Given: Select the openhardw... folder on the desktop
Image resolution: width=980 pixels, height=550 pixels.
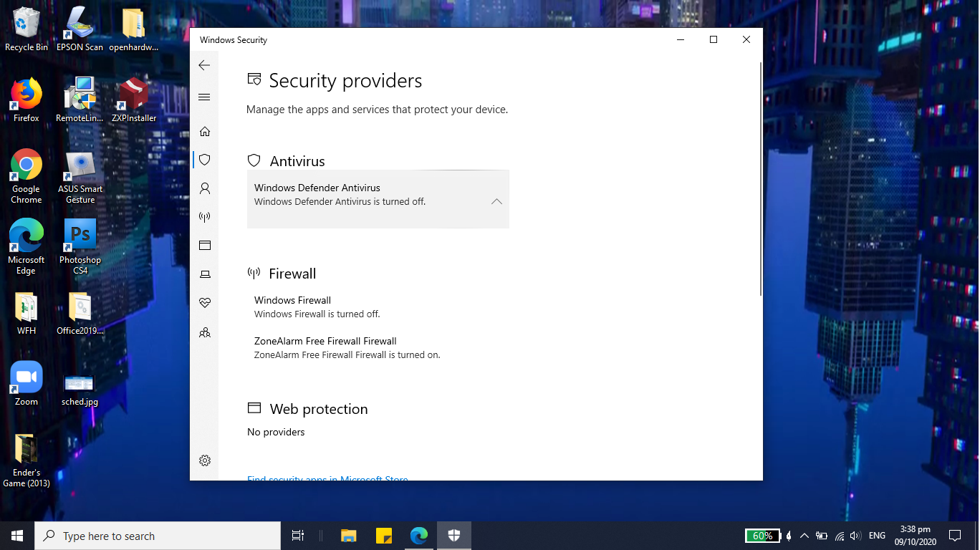Looking at the screenshot, I should [134, 29].
